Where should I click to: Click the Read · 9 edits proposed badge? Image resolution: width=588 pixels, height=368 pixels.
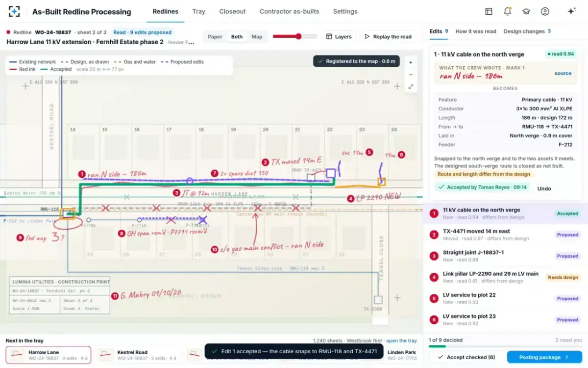[x=142, y=32]
